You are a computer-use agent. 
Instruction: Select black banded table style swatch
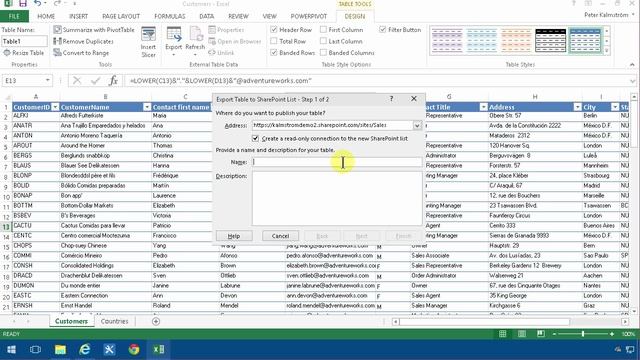(551, 40)
